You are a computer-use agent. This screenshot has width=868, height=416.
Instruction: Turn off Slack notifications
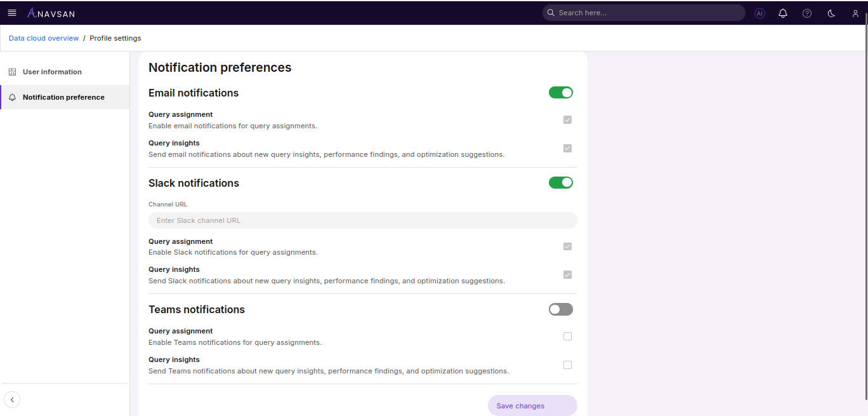coord(560,182)
